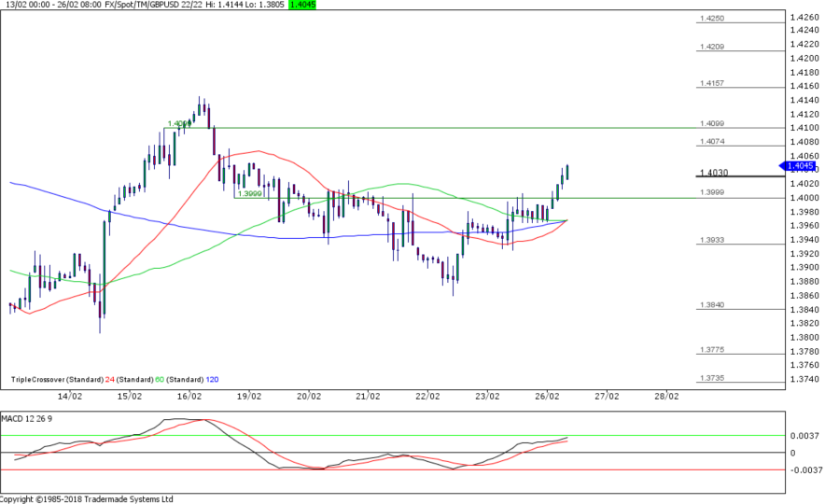Click the Trademade Systems copyright text
The image size is (825, 504).
point(87,498)
